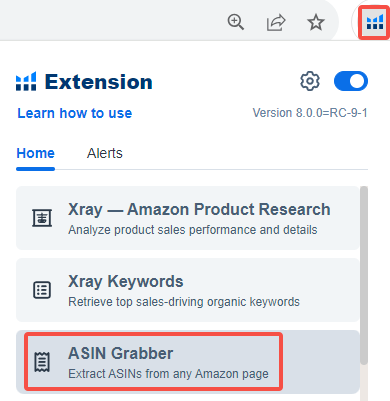Image resolution: width=390 pixels, height=401 pixels.
Task: Click 'Extract ASINs from any Amazon page' description
Action: coord(168,374)
